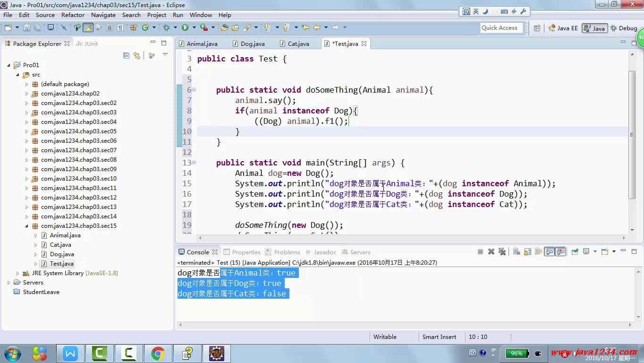Collapse the src folder node
Screen dimensions: 644x363
tap(18, 75)
